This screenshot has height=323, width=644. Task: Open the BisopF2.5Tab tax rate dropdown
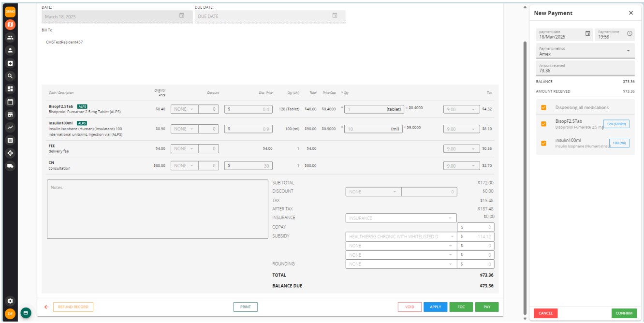tap(461, 109)
